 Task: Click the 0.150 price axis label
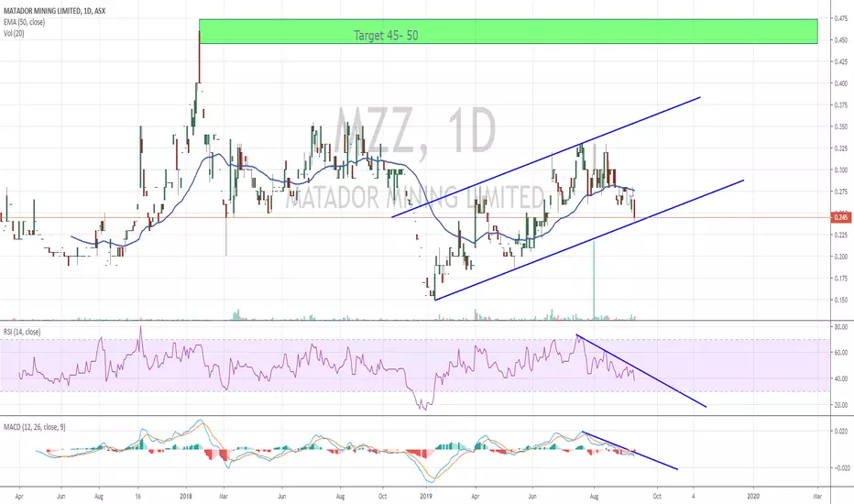(x=841, y=300)
